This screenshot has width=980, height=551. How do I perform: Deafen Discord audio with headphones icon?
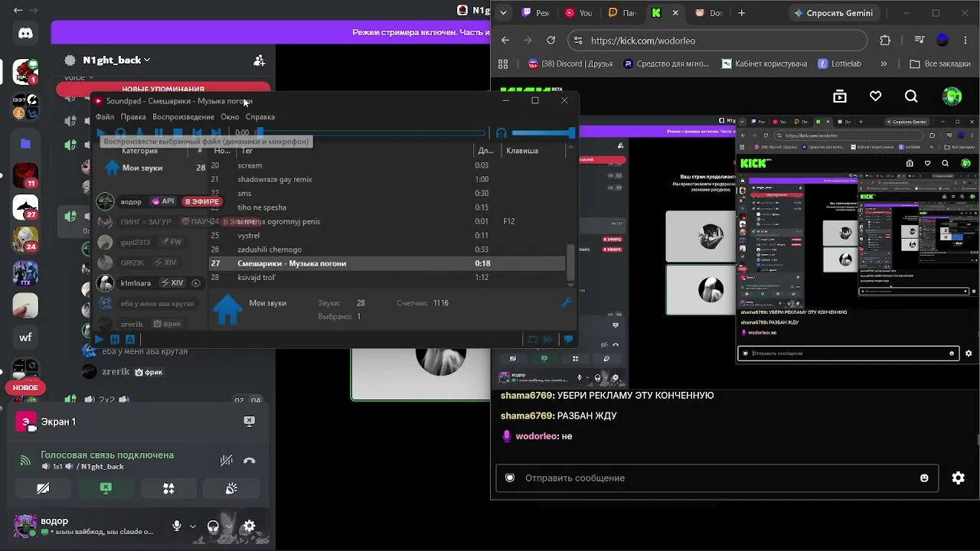(x=213, y=526)
